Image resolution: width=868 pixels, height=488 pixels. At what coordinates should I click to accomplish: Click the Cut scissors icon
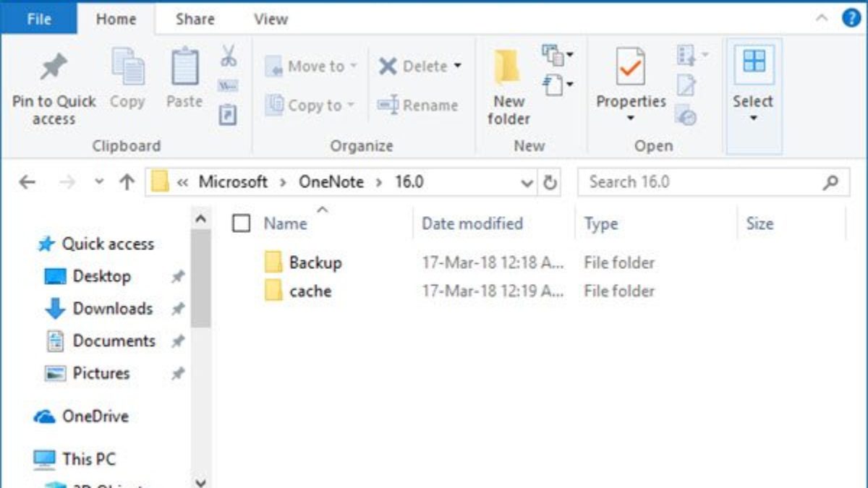click(229, 56)
